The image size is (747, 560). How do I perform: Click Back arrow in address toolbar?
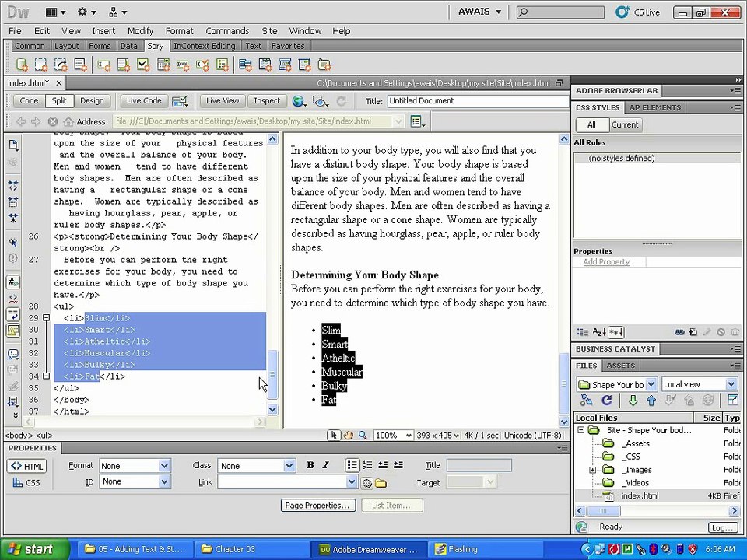20,121
